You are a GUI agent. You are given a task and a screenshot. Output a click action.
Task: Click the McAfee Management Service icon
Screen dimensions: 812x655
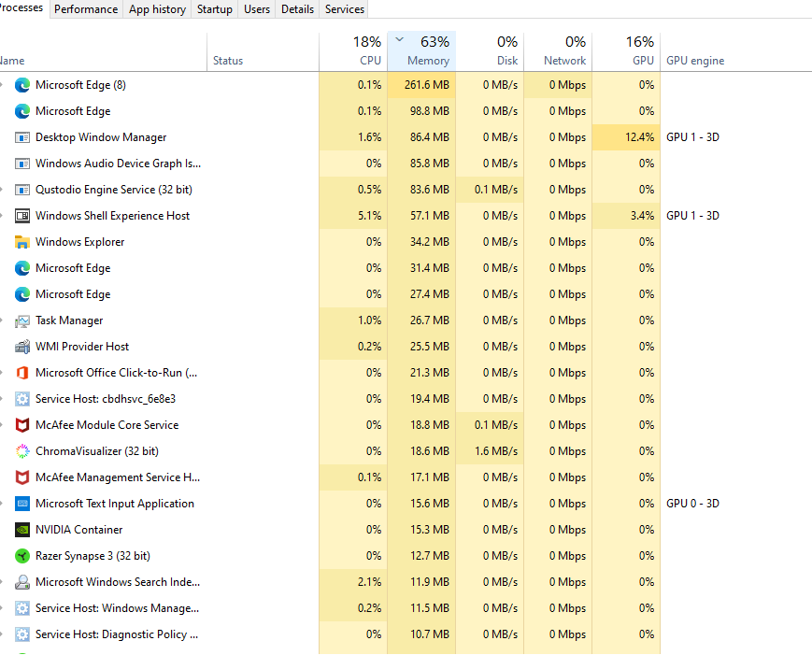point(22,477)
